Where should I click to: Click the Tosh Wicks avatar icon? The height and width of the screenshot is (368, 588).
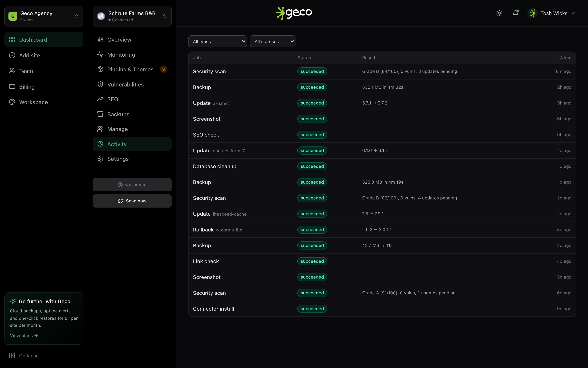point(533,13)
